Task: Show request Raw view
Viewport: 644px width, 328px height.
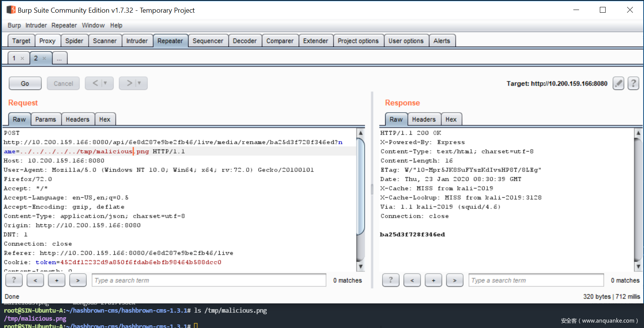Action: [x=19, y=120]
